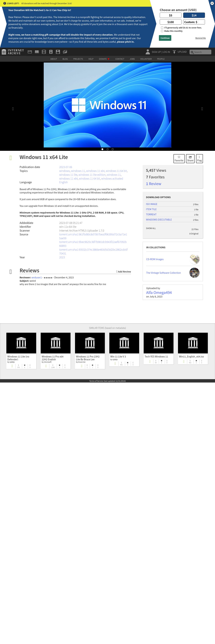215x644 pixels.
Task: Click the Year 2023 link
Action: (x=62, y=257)
